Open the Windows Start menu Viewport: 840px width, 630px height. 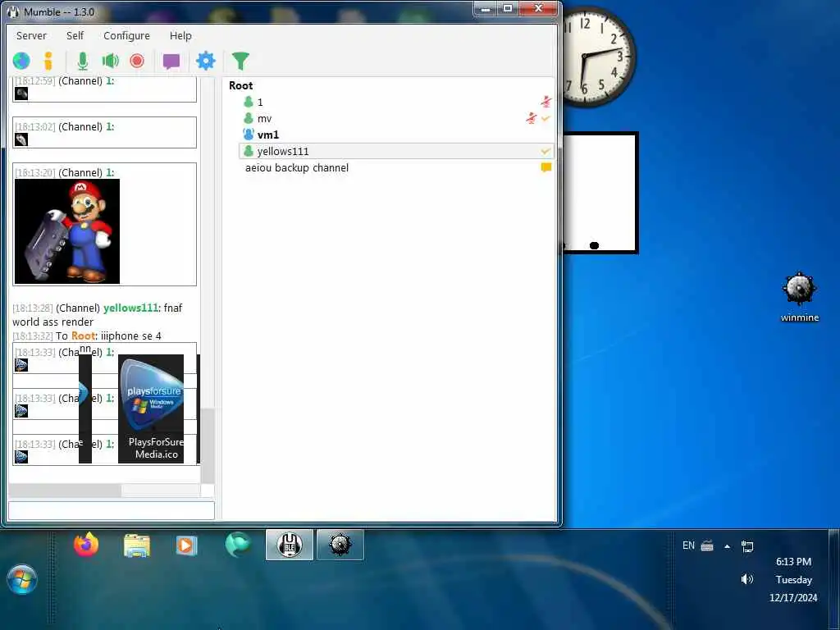pos(22,580)
